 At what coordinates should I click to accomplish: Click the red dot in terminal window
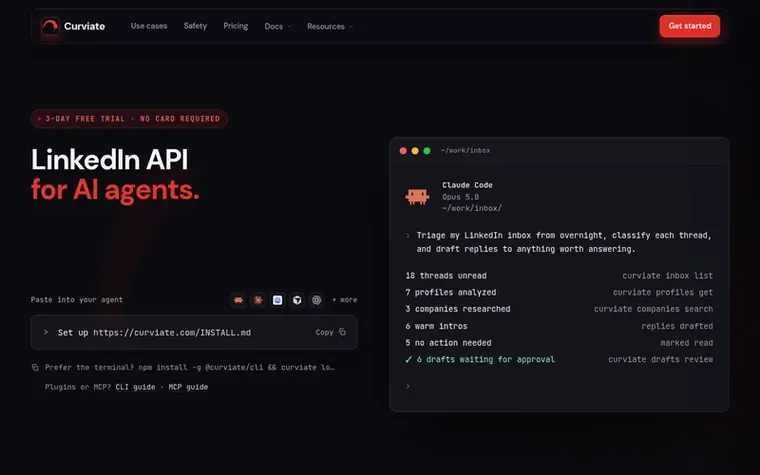click(403, 151)
